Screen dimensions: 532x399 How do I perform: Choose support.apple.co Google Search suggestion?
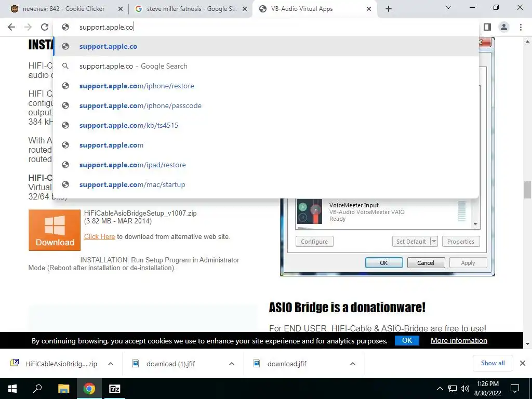tap(266, 66)
